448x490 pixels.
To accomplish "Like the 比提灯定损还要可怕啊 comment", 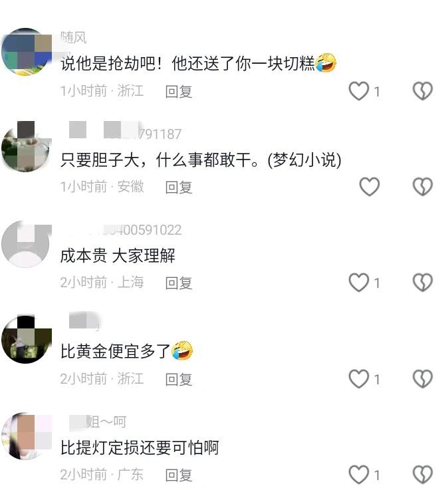I will point(359,474).
